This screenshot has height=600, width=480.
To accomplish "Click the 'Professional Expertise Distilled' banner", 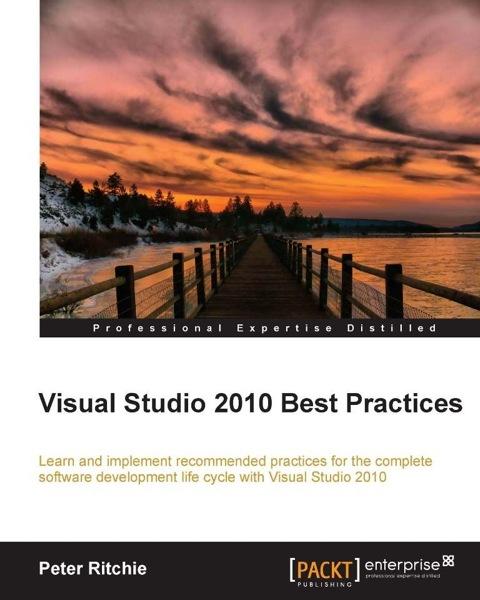I will coord(260,328).
